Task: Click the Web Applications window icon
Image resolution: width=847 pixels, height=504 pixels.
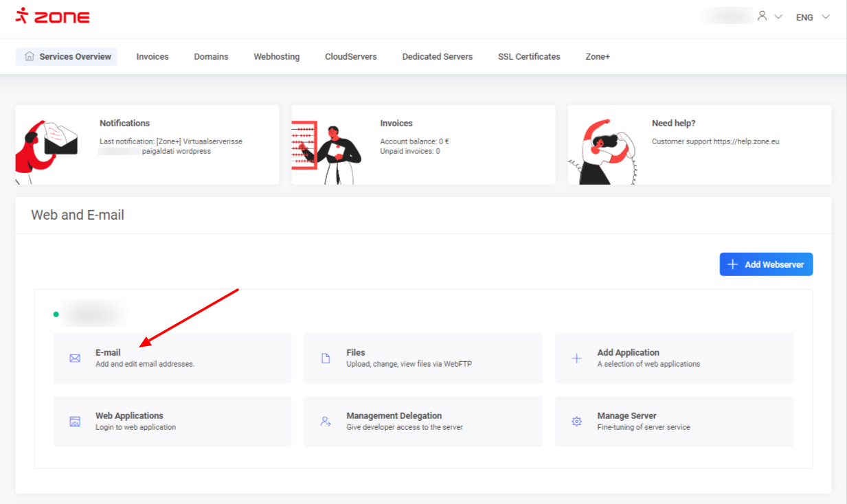Action: click(75, 422)
